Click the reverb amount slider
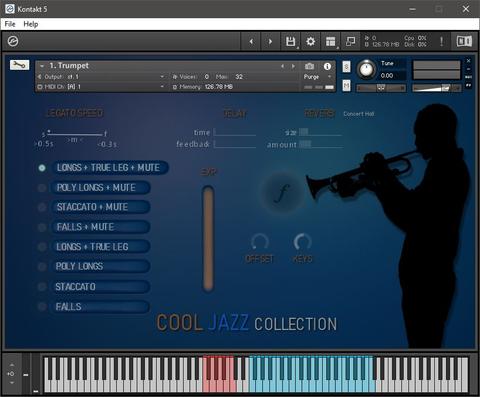This screenshot has height=397, width=480. pos(321,144)
